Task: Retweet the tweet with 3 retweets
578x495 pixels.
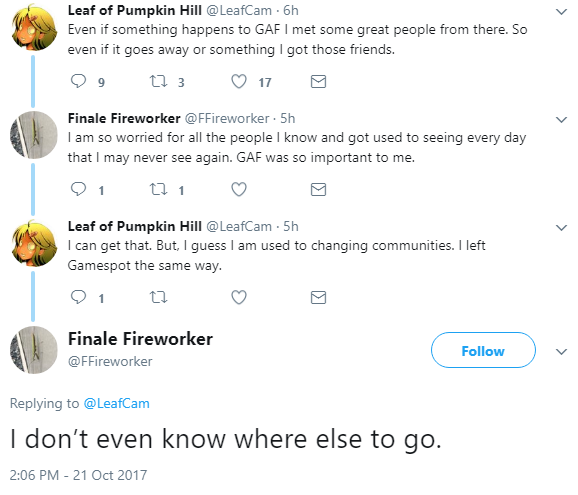Action: coord(159,81)
